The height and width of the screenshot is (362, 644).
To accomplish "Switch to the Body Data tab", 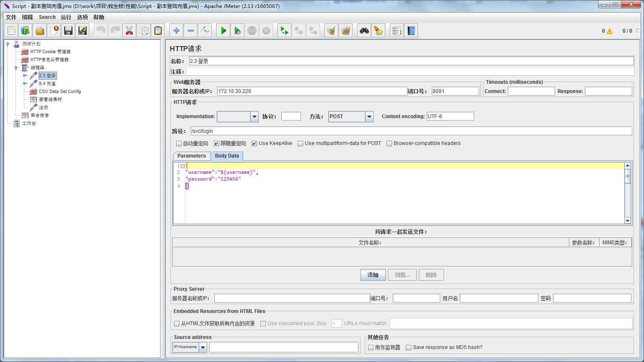I will tap(227, 156).
